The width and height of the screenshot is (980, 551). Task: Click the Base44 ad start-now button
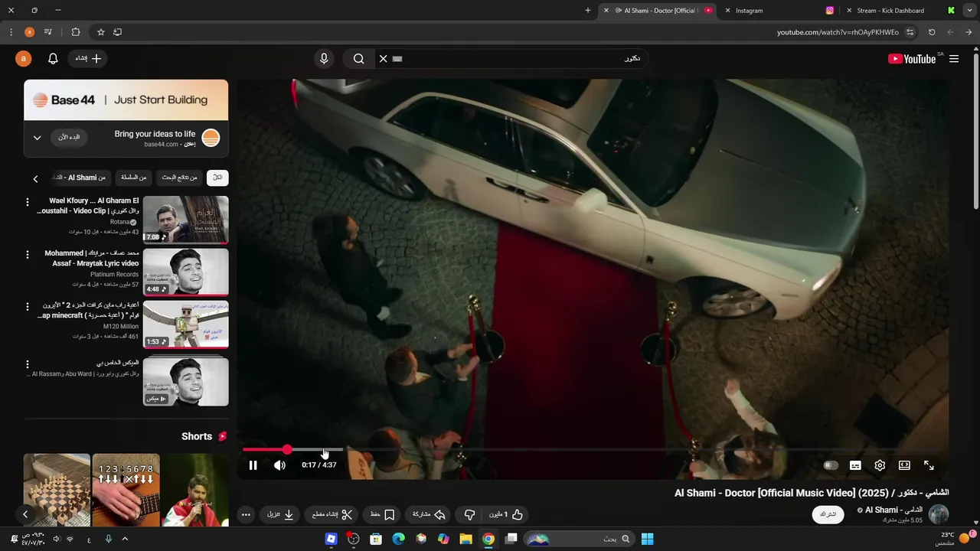point(70,137)
